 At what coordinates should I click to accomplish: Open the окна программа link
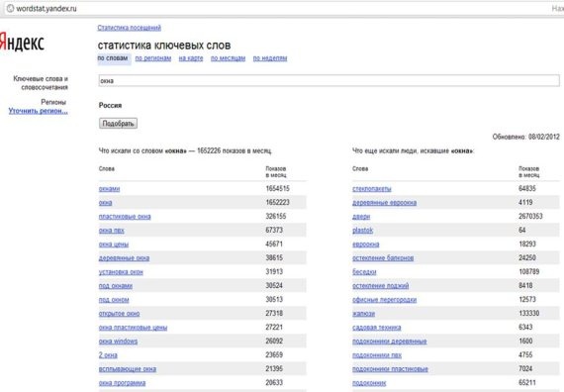click(x=123, y=383)
